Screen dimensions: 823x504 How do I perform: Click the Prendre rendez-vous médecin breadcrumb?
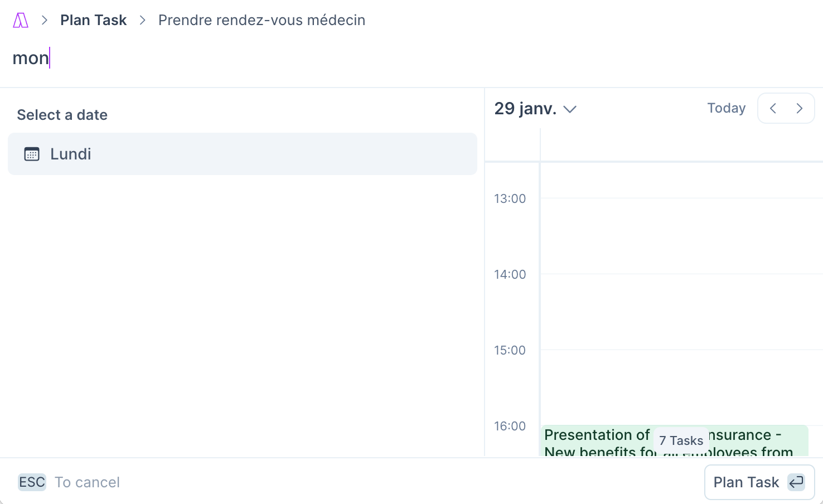[262, 20]
